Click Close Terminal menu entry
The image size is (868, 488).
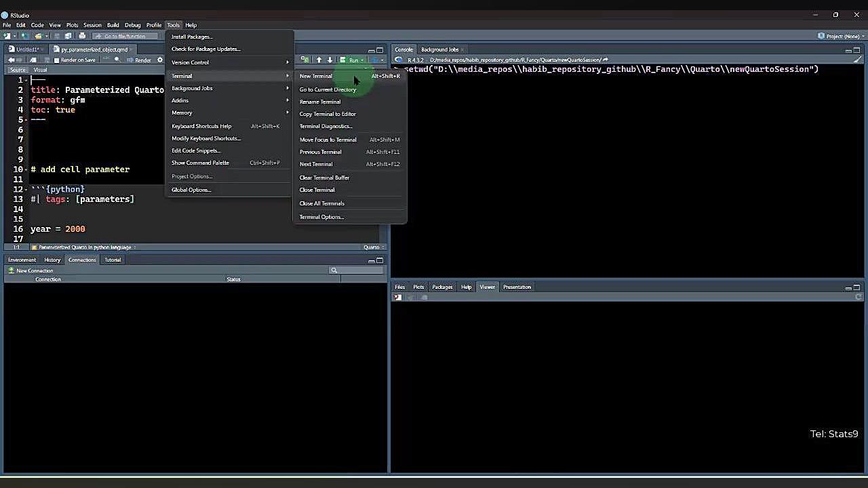click(x=350, y=190)
